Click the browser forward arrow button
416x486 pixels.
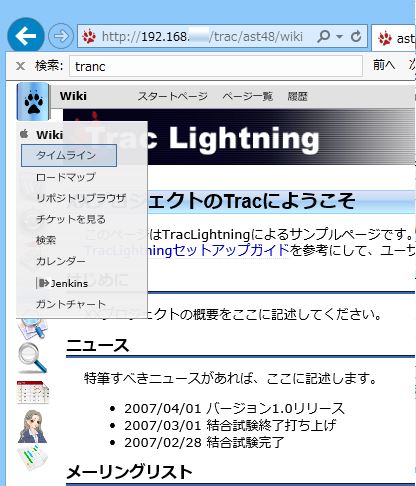[61, 36]
